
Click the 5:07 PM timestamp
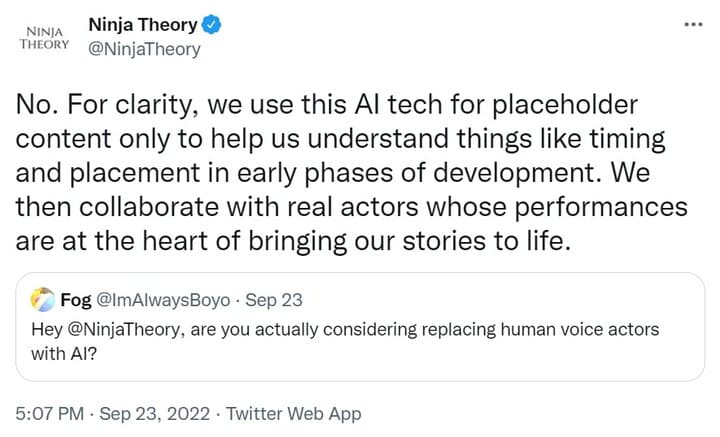coord(50,413)
